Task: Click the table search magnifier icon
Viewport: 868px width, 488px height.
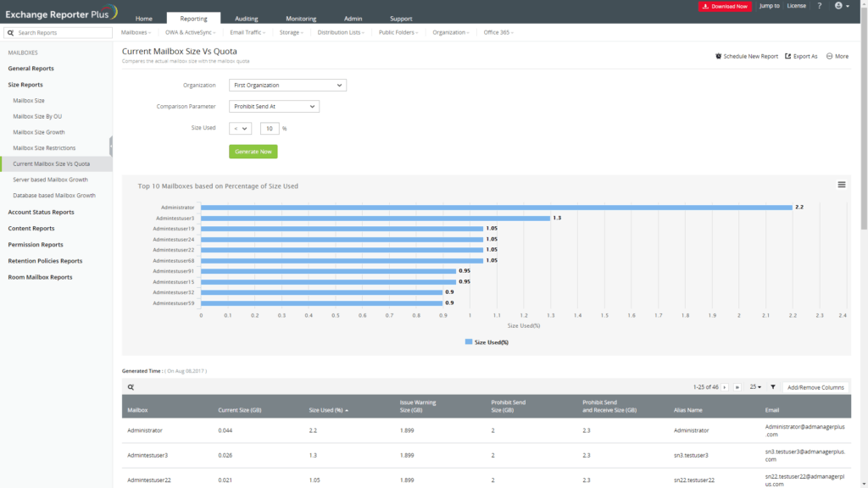Action: coord(131,387)
